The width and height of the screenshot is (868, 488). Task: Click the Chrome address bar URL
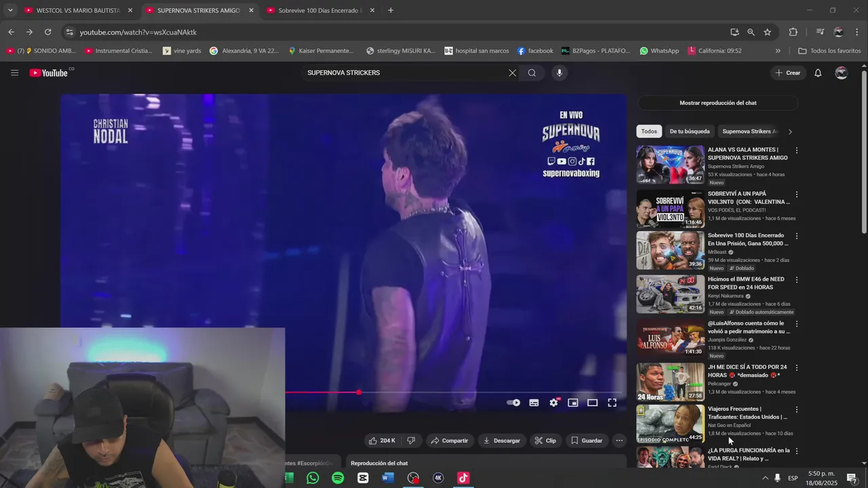(138, 32)
